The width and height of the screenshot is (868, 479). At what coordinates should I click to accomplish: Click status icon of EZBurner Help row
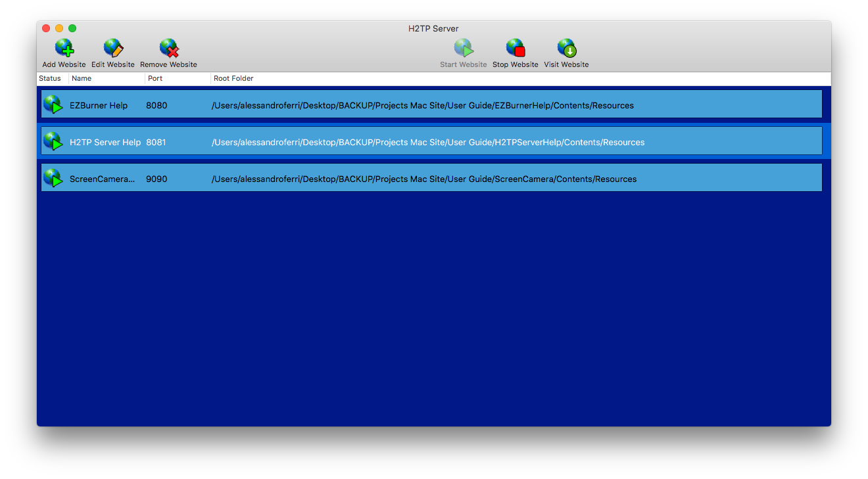pyautogui.click(x=53, y=104)
